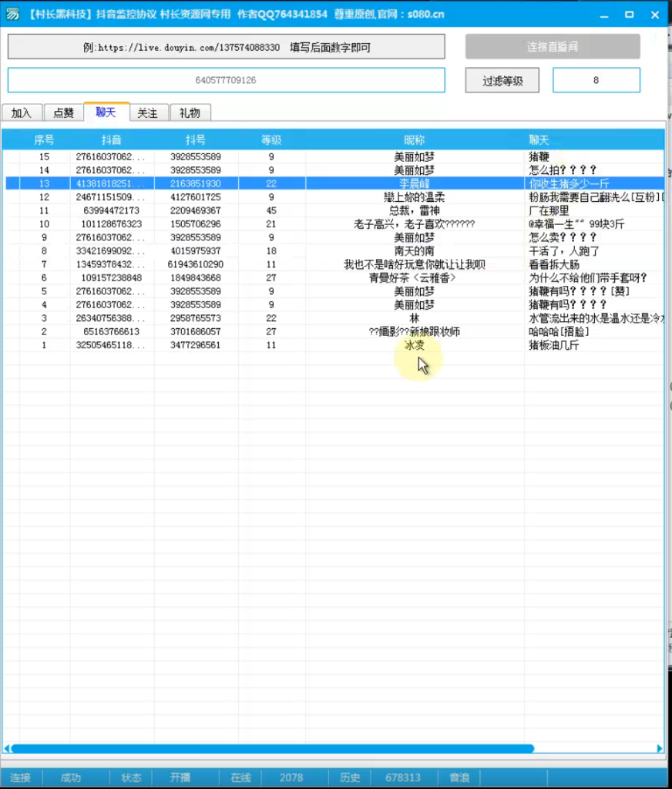The height and width of the screenshot is (789, 672).
Task: Click the 昵称 column header
Action: (415, 140)
